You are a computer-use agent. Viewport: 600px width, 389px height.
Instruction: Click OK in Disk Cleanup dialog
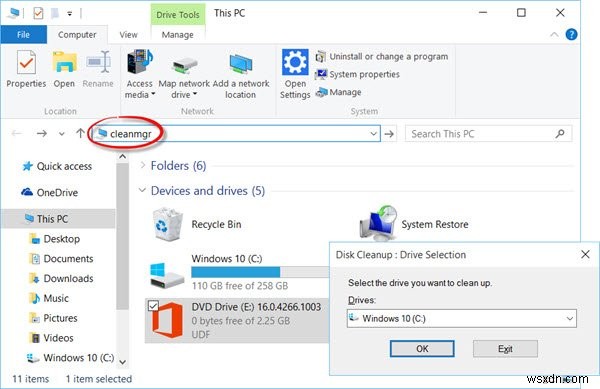[422, 349]
